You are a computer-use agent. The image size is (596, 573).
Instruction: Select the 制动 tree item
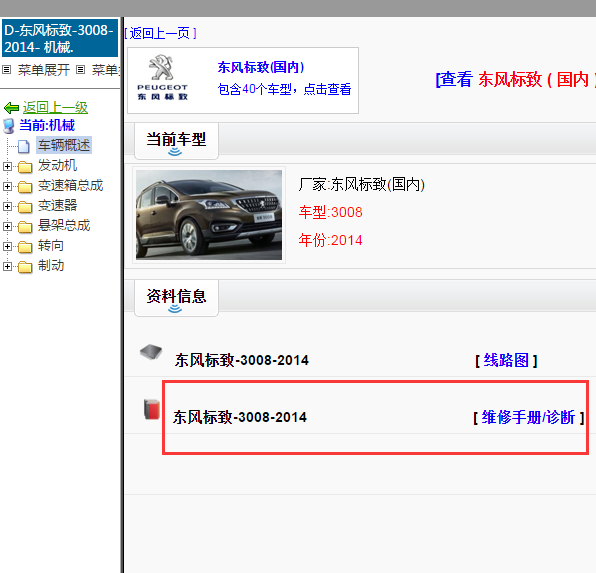[x=51, y=266]
